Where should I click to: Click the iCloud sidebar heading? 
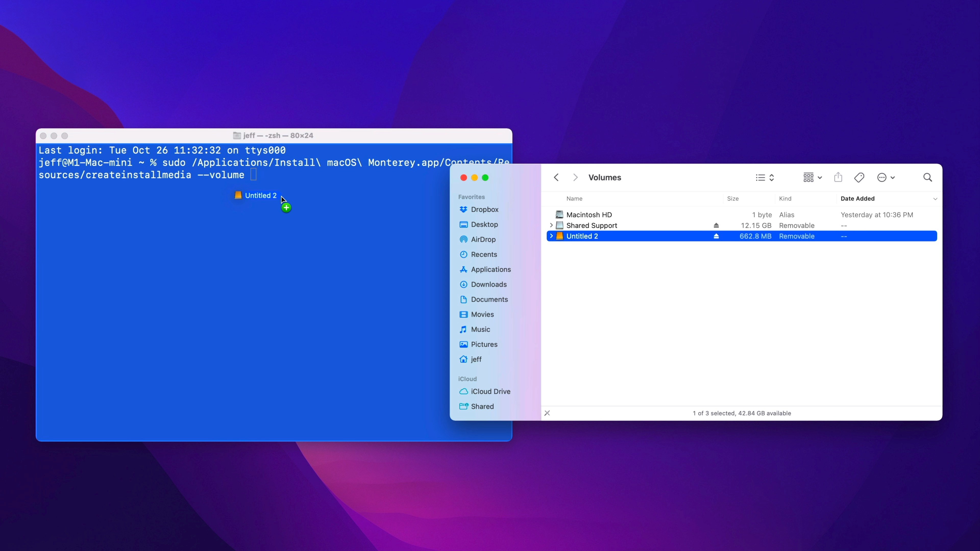[467, 379]
